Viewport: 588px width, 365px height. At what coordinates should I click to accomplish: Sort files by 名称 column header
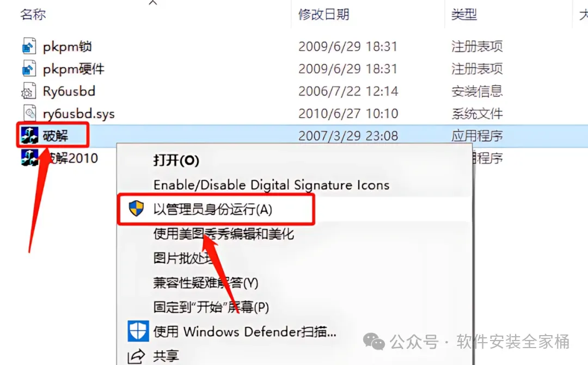(33, 15)
